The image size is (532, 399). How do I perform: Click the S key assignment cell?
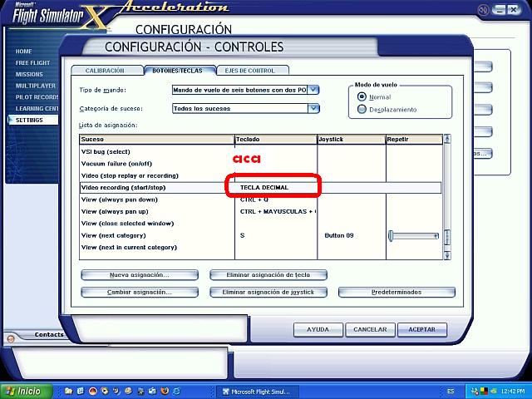tap(242, 235)
